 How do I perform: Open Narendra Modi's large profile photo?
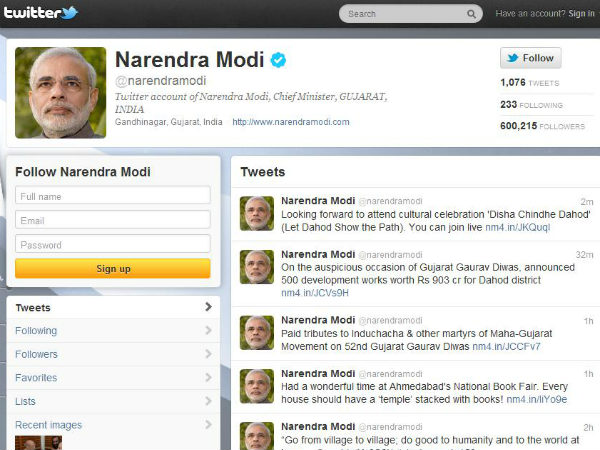tap(60, 93)
